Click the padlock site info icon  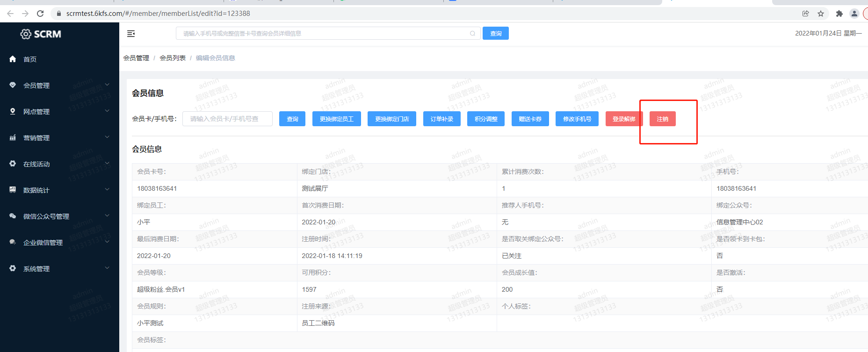click(x=59, y=14)
